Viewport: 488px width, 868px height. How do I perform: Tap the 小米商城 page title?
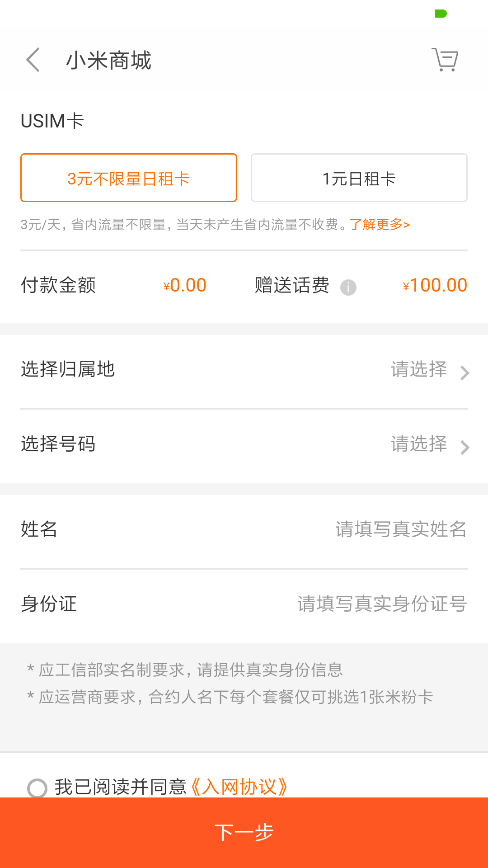click(108, 61)
